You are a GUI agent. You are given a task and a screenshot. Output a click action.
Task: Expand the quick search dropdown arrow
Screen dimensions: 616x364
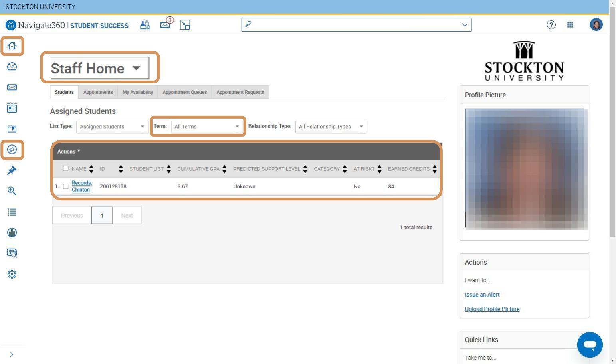click(465, 25)
